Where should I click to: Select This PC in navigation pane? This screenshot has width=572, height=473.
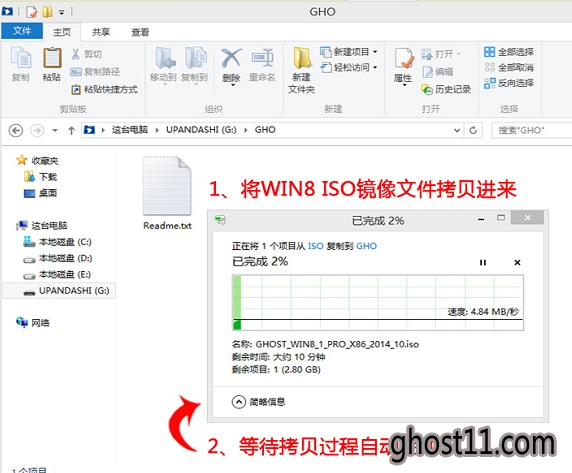tap(42, 225)
